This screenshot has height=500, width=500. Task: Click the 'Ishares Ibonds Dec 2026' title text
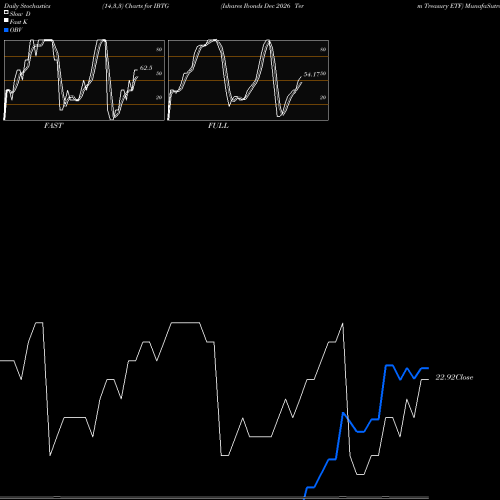pos(256,6)
